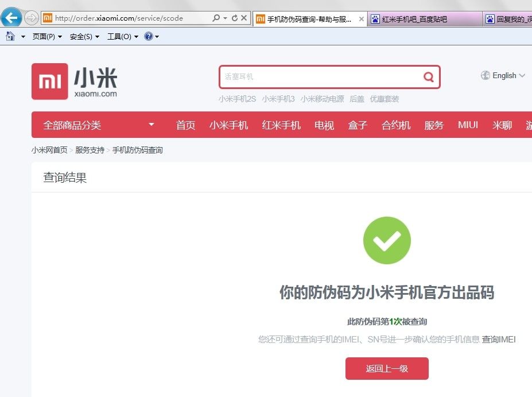
Task: Click the Xiaomi MI logo
Action: [50, 82]
